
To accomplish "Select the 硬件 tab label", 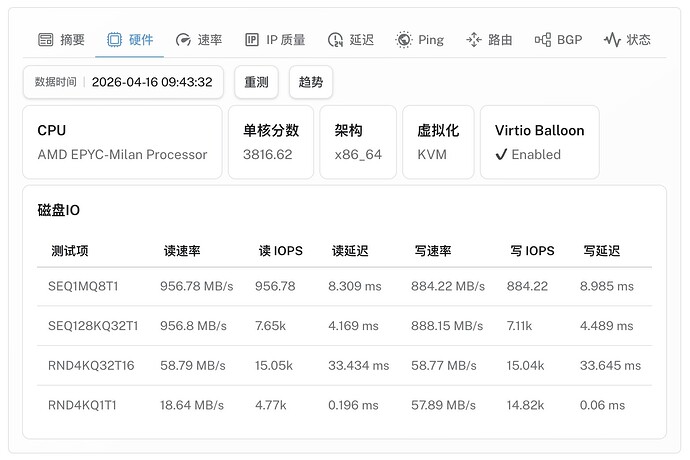I will 141,40.
